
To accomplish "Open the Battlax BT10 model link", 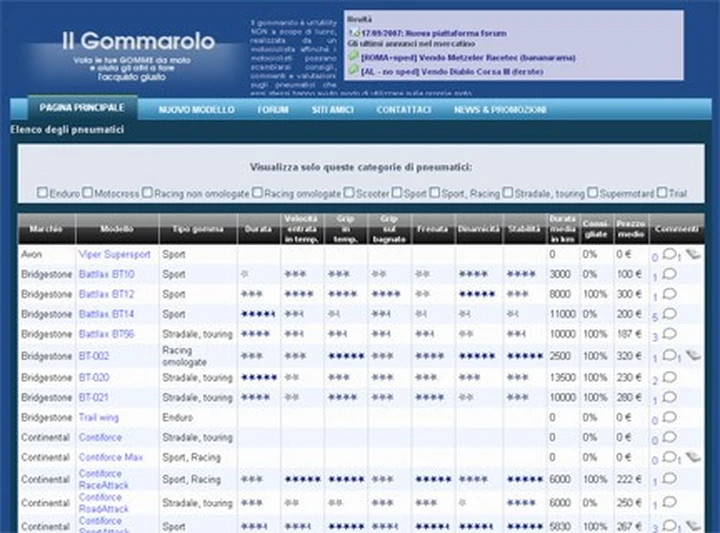I will point(107,274).
